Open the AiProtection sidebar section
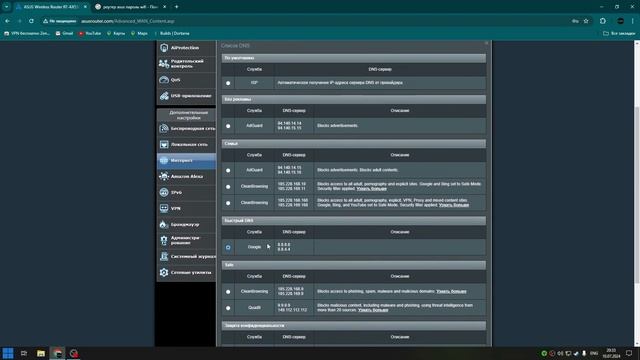640x360 pixels. 186,48
